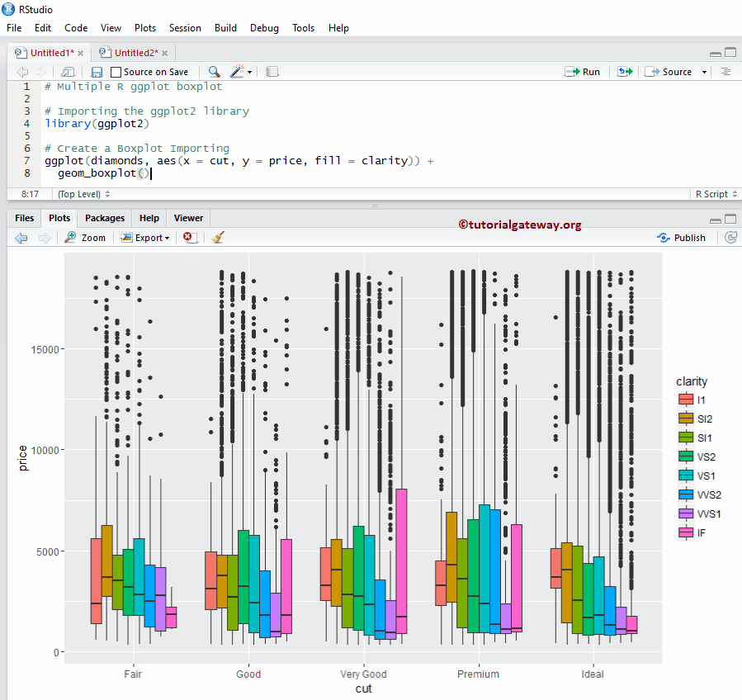Publish the plot using Publish
Viewport: 742px width, 700px height.
click(682, 238)
